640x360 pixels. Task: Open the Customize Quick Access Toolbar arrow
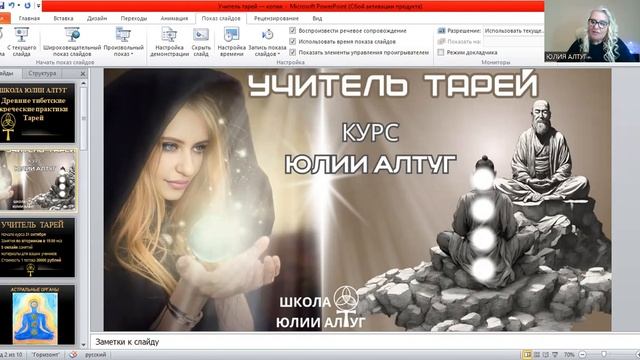coord(38,6)
